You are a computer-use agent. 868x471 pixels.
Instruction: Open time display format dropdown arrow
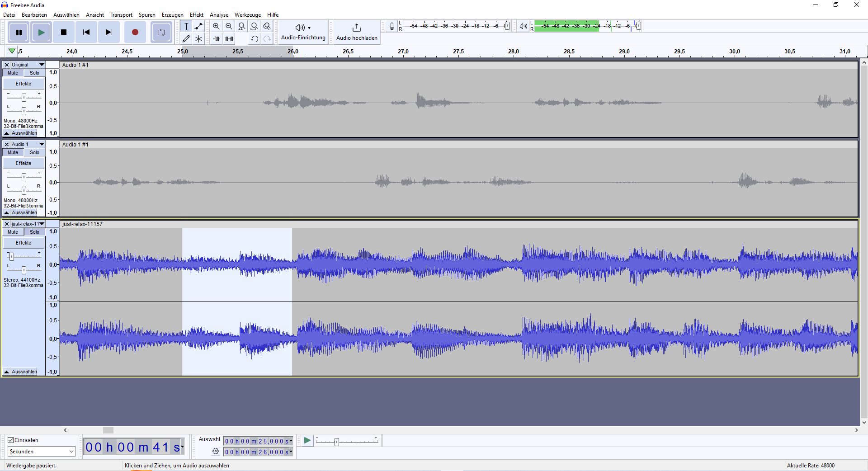(x=182, y=447)
